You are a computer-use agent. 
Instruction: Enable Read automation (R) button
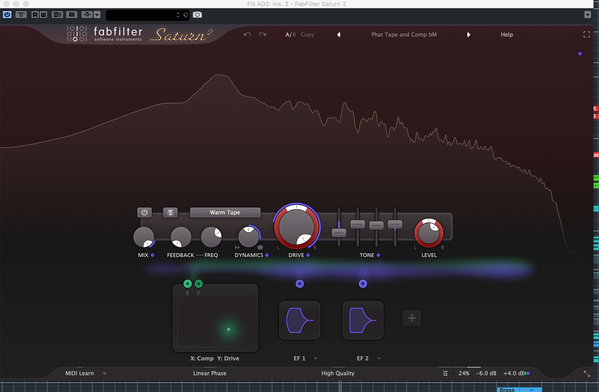click(35, 15)
